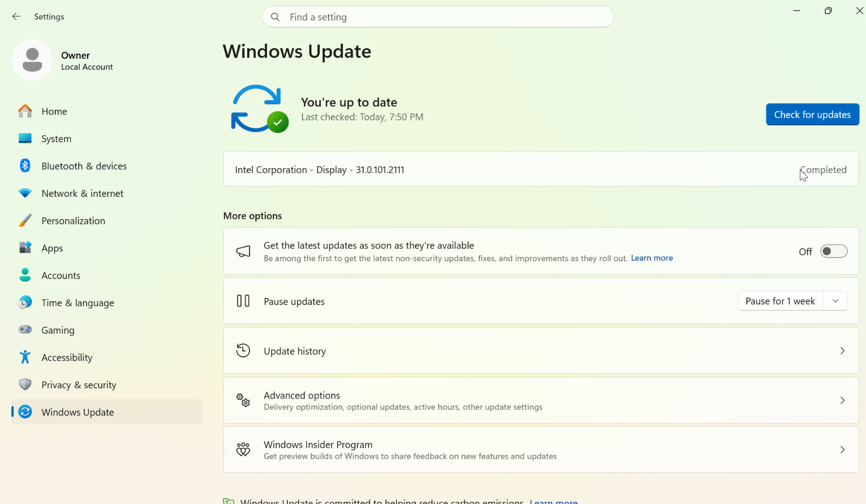Click the Time & language clock icon

click(25, 303)
